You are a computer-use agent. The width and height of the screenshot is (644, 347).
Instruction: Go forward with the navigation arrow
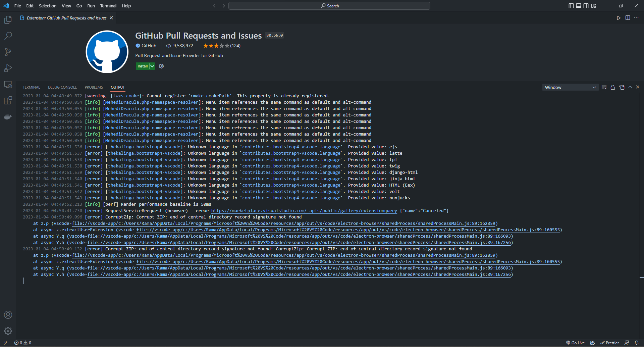(223, 6)
